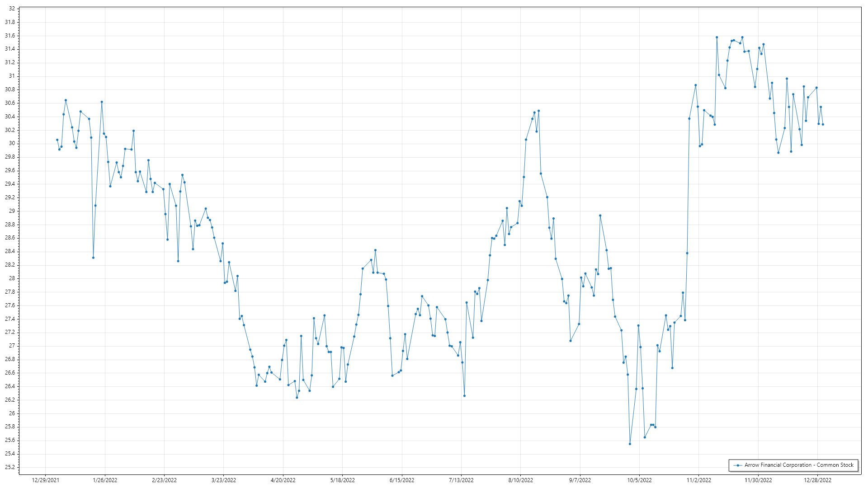Click the 32 y-axis value label

coord(12,9)
